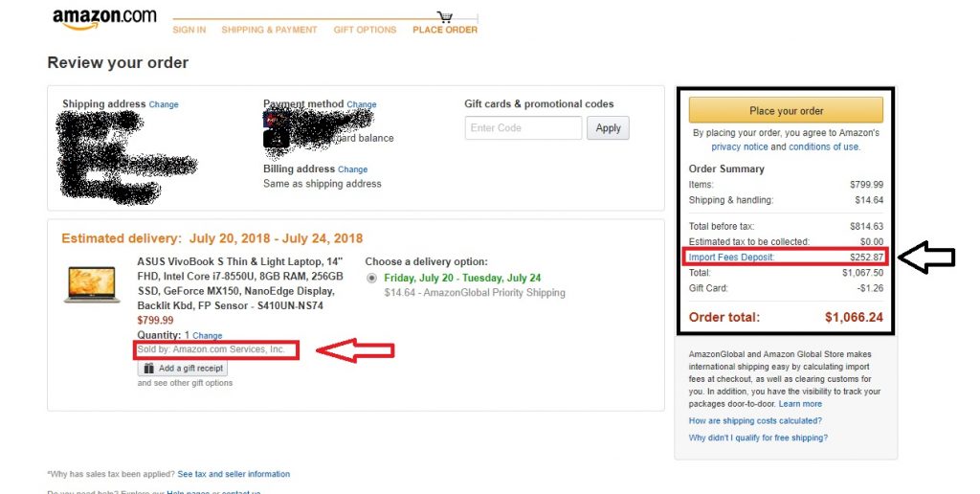Select the AmazonGlobal Priority Shipping radio button
This screenshot has width=980, height=494.
(x=372, y=279)
